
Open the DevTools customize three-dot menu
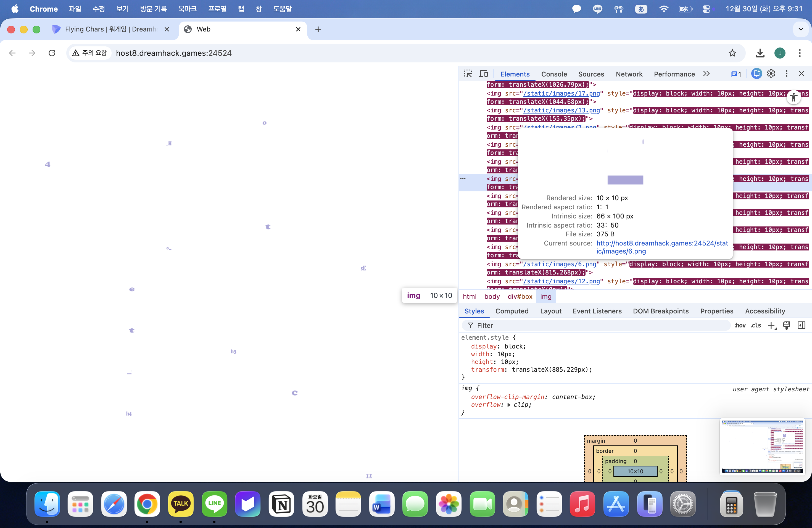(786, 74)
